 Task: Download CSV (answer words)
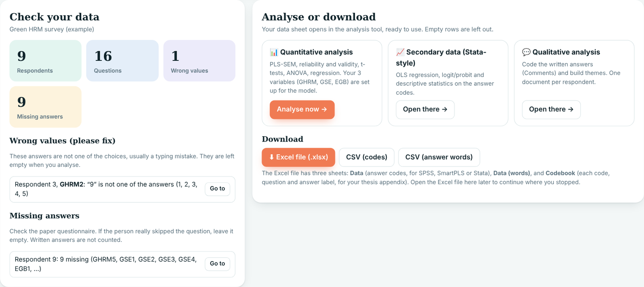tap(439, 157)
